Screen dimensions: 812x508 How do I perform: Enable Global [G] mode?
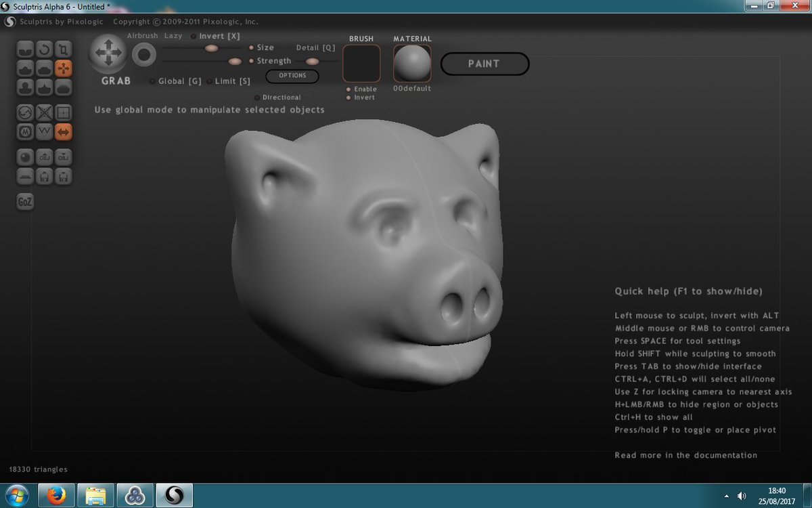tap(176, 81)
